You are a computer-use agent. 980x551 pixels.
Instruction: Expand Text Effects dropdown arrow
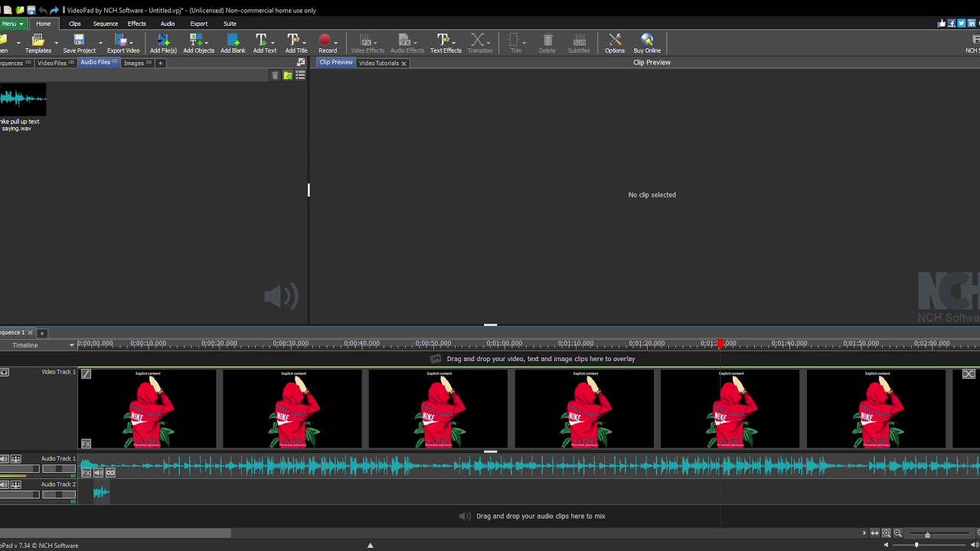click(454, 42)
